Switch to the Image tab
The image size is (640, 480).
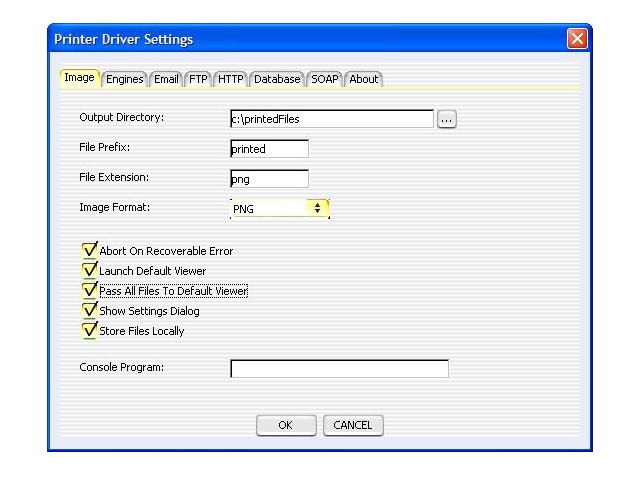tap(80, 78)
